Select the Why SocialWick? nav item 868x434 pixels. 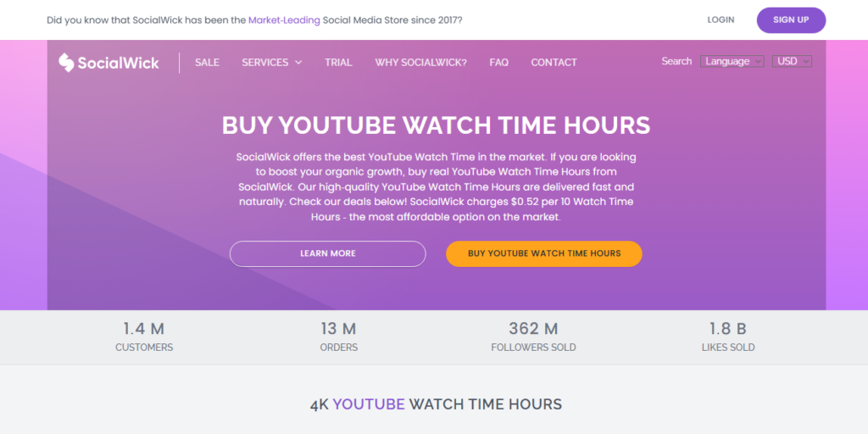[x=420, y=63]
